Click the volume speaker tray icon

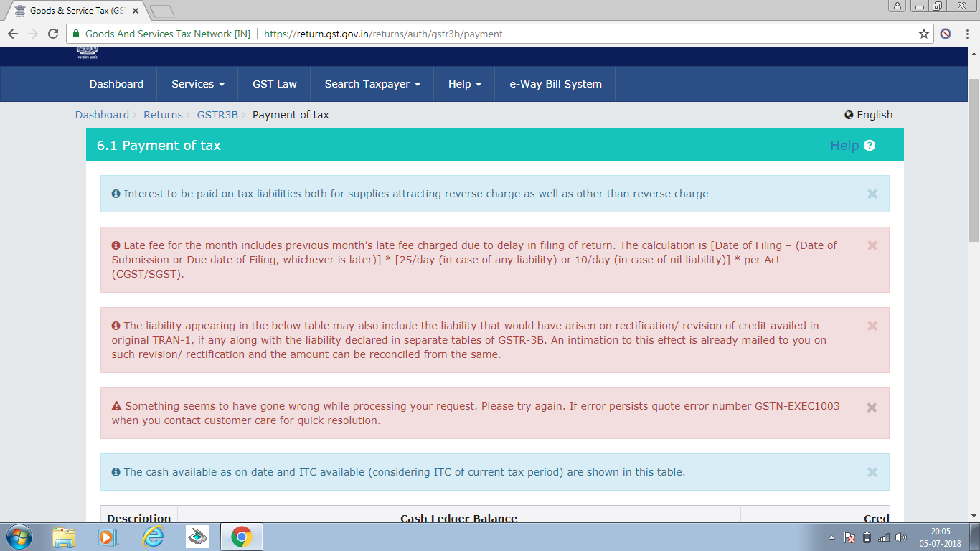[x=901, y=537]
